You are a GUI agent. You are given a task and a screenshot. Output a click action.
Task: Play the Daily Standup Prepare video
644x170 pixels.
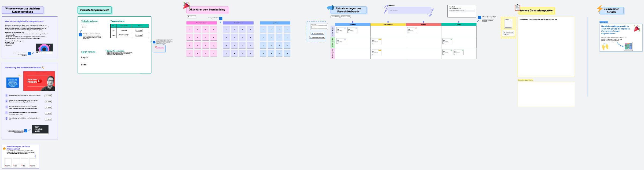point(39,81)
